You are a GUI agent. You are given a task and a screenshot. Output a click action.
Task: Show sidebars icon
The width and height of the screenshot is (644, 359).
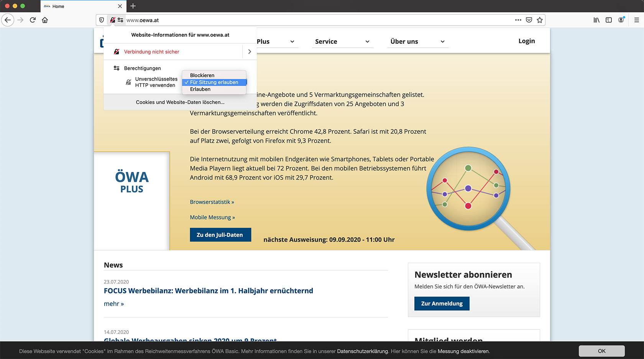click(x=609, y=20)
